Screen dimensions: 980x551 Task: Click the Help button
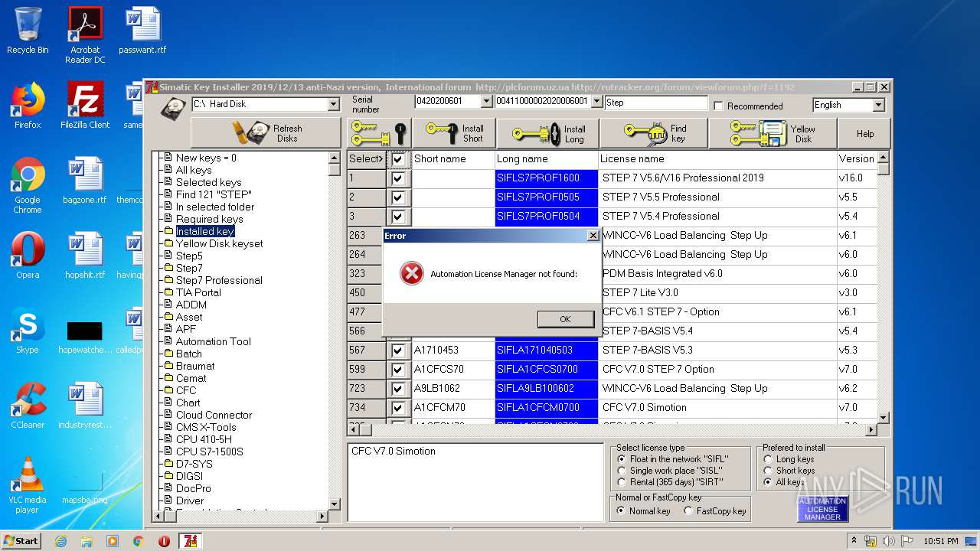865,133
